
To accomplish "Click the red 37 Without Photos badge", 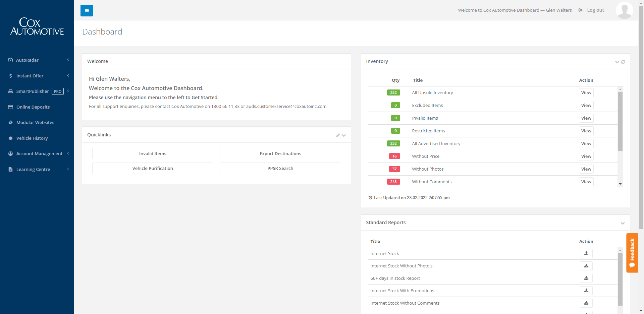I will click(x=394, y=169).
